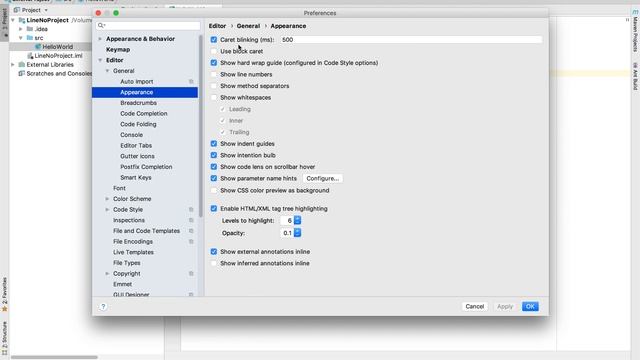Toggle Show parameter name hints checkbox
The image size is (640, 360).
pos(214,178)
